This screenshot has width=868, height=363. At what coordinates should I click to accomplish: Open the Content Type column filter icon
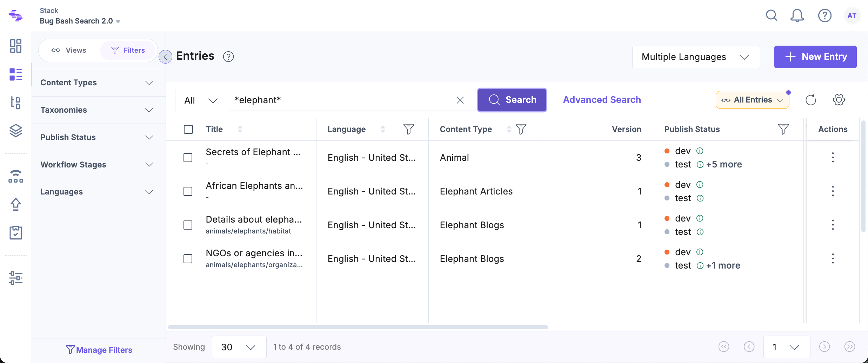click(521, 129)
